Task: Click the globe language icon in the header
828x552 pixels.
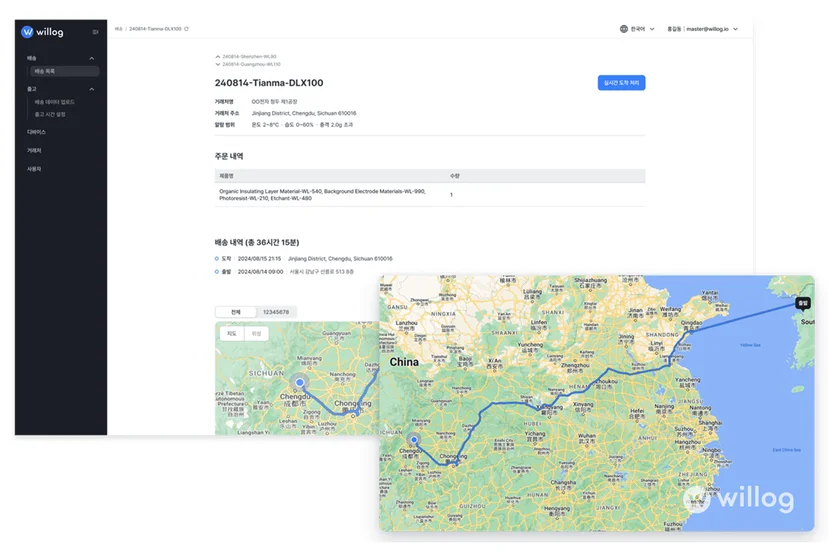Action: (624, 29)
